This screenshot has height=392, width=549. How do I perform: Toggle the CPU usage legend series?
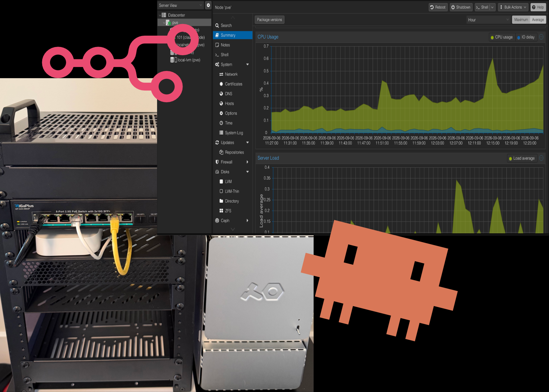pyautogui.click(x=502, y=37)
